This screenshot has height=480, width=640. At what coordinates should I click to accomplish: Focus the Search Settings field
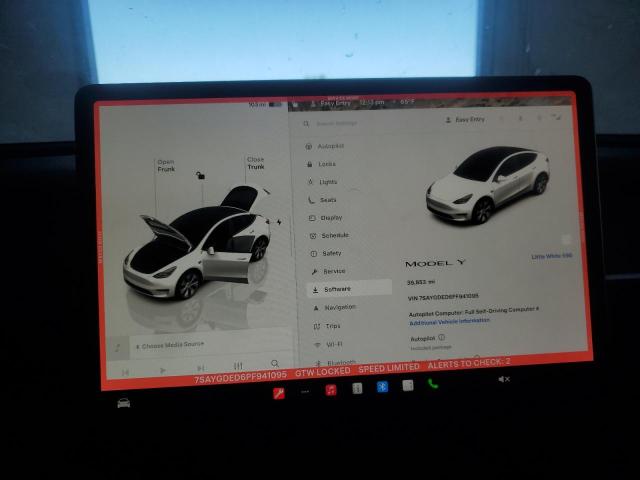coord(337,123)
